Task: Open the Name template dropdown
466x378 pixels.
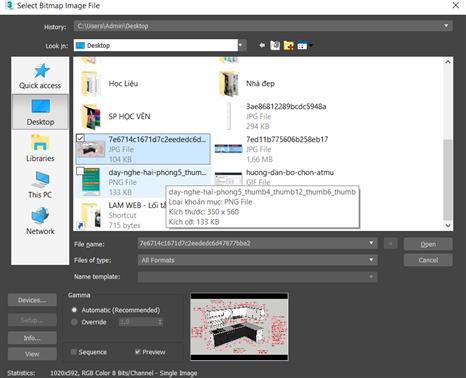Action: [x=371, y=277]
